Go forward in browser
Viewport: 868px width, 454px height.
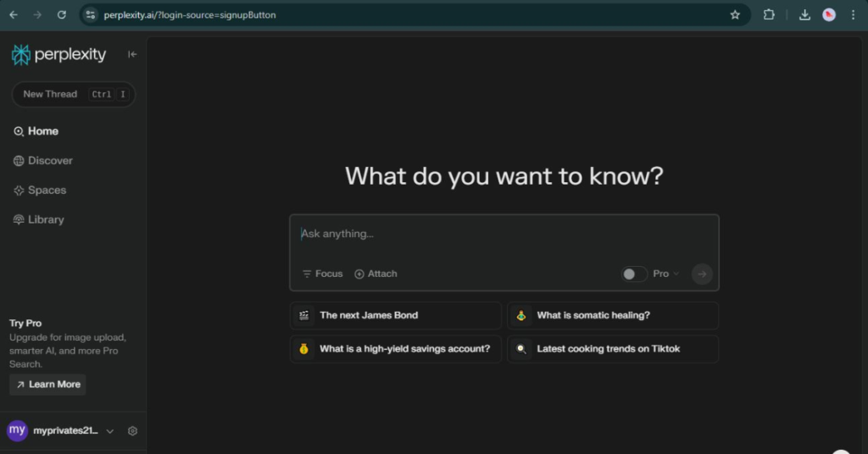(x=37, y=15)
